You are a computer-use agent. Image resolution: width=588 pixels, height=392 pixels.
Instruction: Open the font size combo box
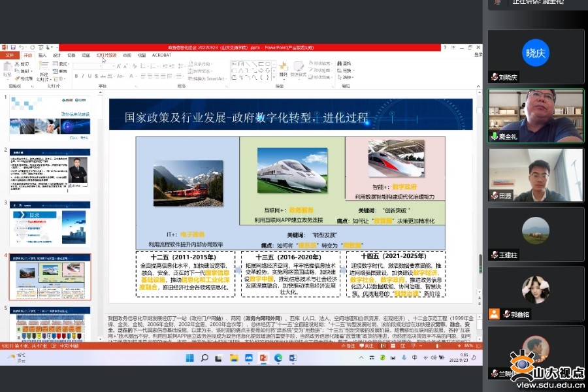[110, 67]
